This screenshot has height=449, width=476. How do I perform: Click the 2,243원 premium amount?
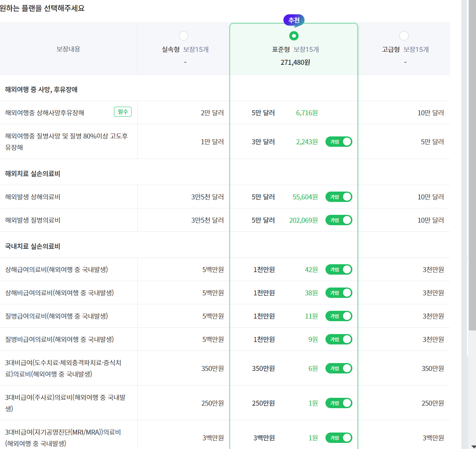(307, 142)
